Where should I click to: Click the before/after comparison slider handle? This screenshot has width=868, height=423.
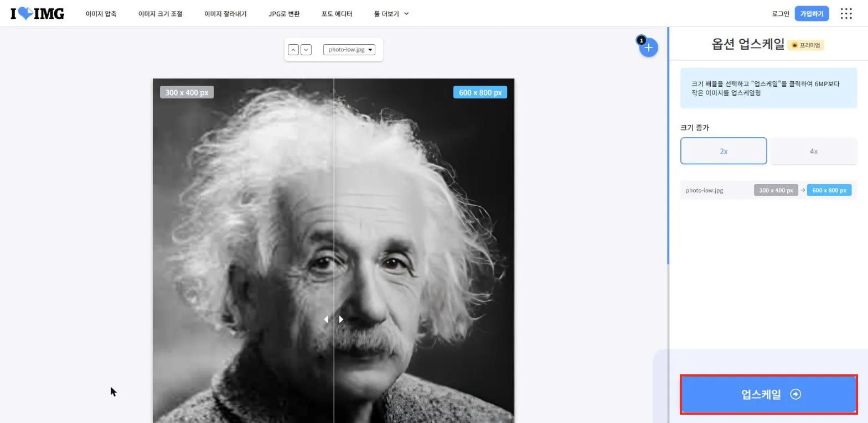pos(333,319)
